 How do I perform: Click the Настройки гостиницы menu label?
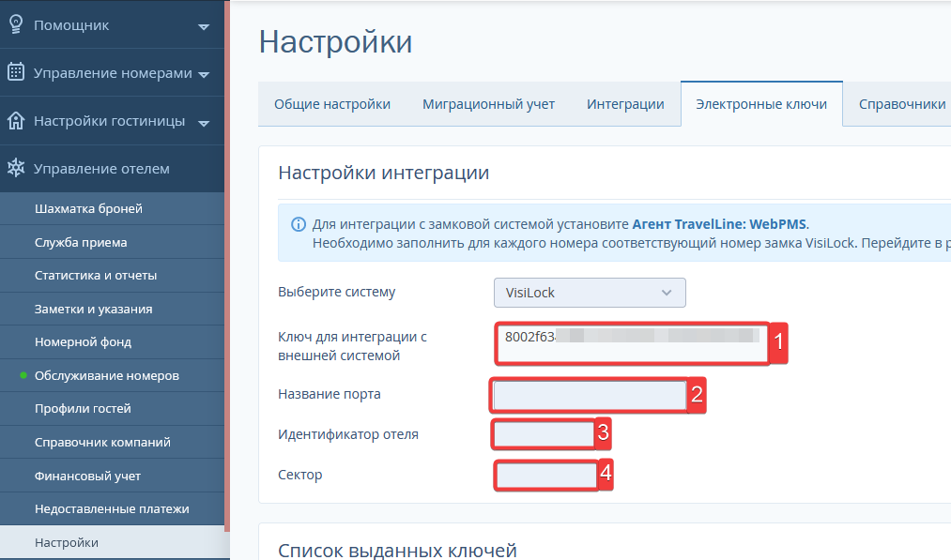(x=109, y=121)
